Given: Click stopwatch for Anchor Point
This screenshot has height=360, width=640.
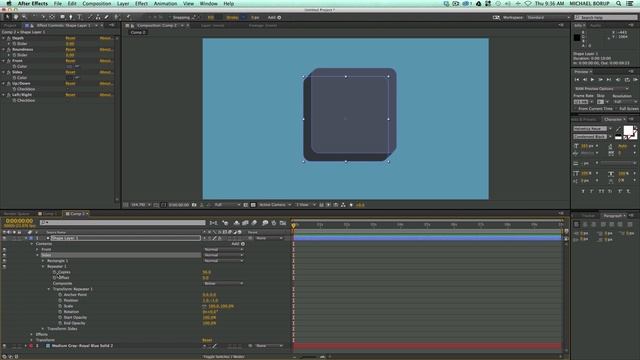Looking at the screenshot, I should [60, 295].
